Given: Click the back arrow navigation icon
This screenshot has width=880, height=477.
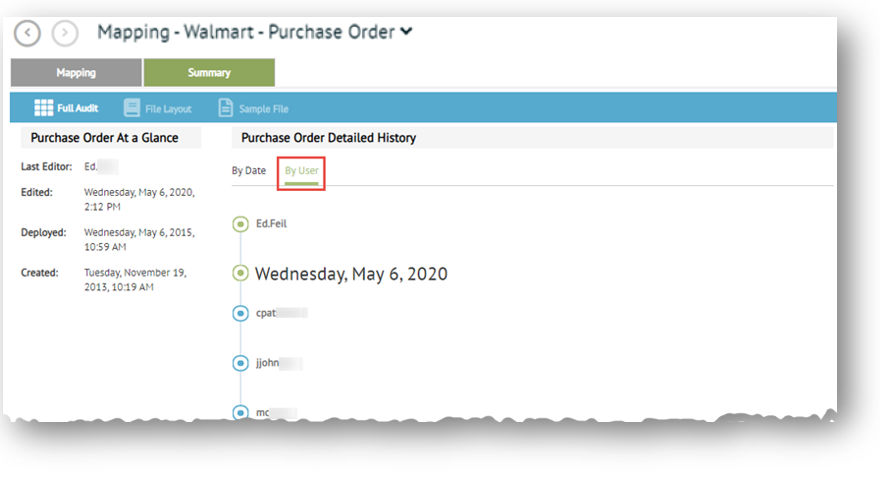Looking at the screenshot, I should [x=27, y=33].
